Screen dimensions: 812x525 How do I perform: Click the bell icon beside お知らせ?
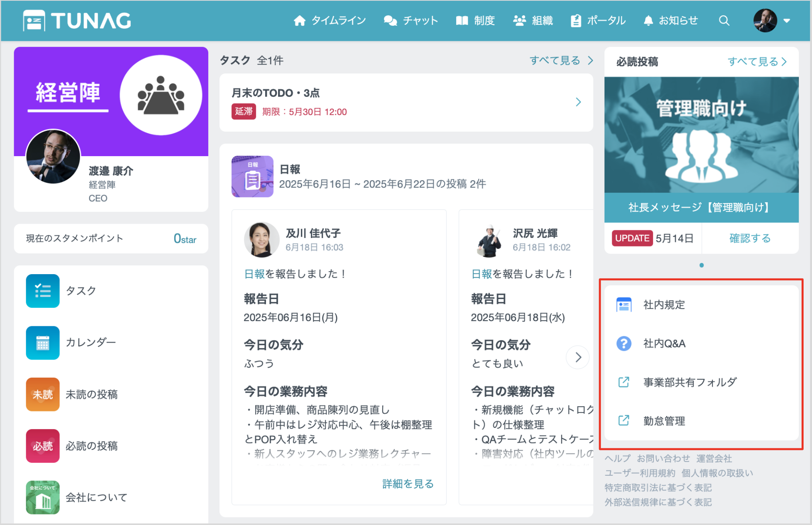click(x=648, y=20)
